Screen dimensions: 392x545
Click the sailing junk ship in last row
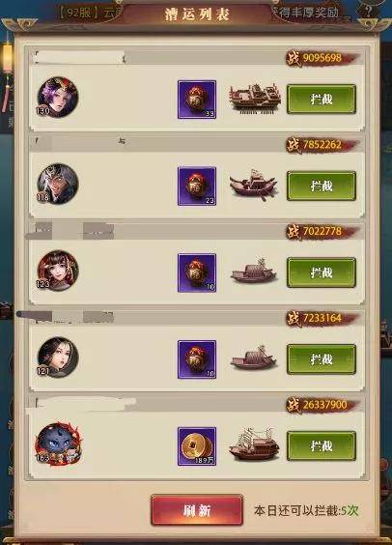(254, 445)
